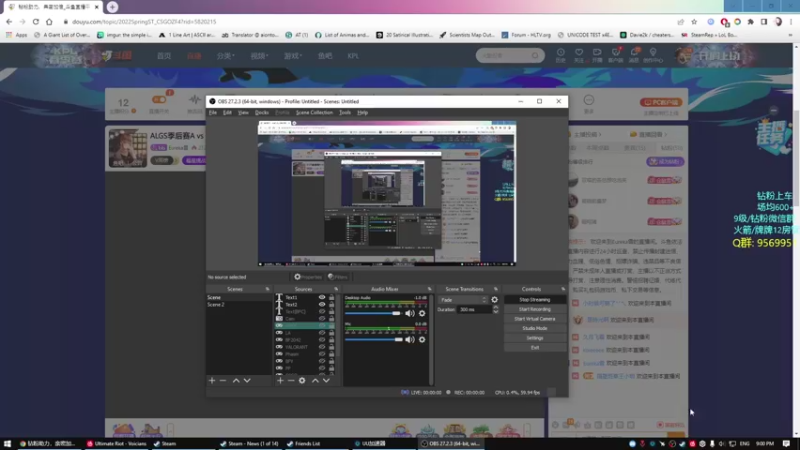Toggle visibility of the LA source
The width and height of the screenshot is (800, 450).
(x=322, y=333)
